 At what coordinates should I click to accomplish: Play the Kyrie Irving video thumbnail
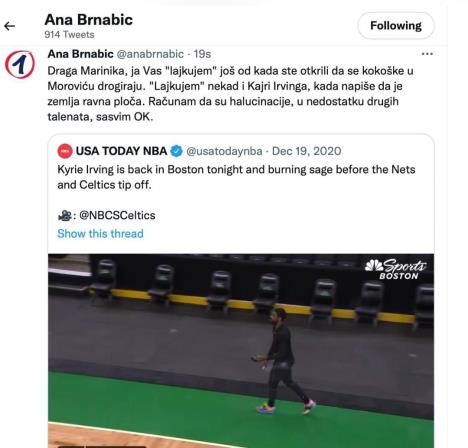[241, 351]
